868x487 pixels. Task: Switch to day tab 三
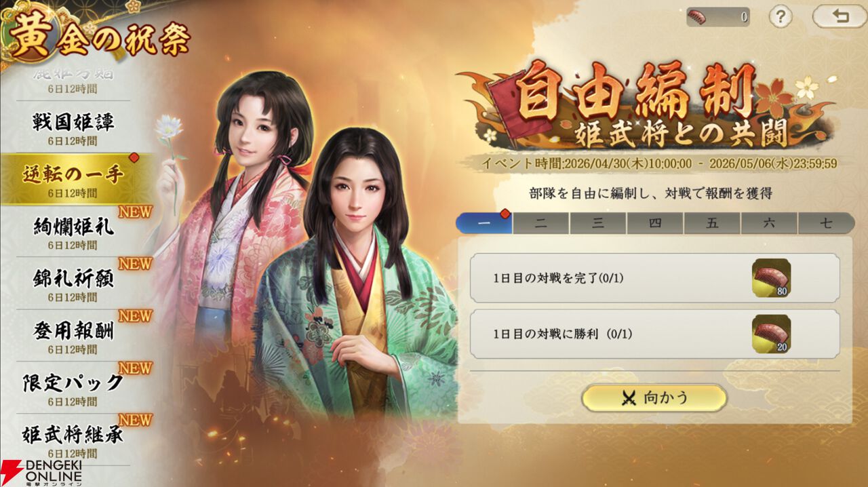click(598, 223)
